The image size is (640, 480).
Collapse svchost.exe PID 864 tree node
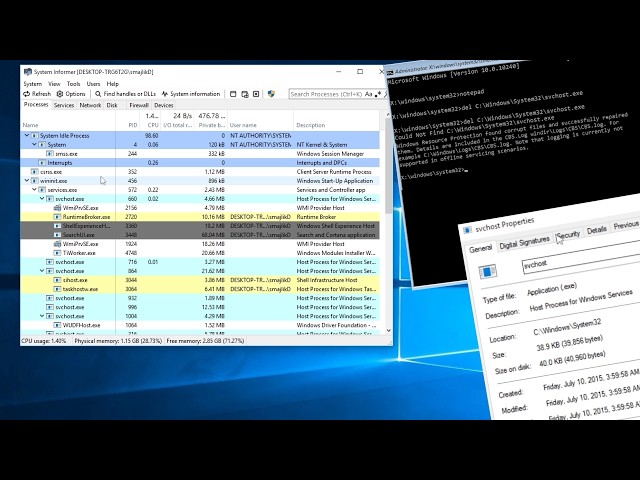[x=42, y=271]
